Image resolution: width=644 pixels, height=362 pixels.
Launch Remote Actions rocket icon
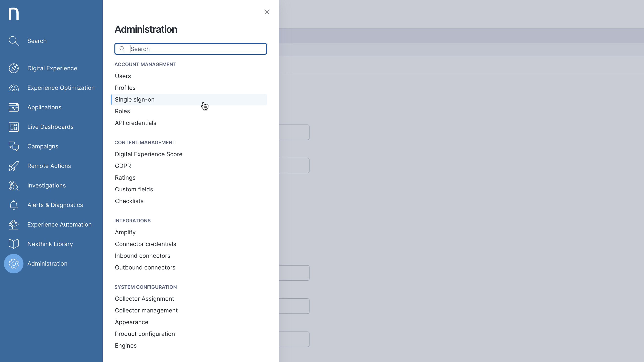pyautogui.click(x=13, y=166)
